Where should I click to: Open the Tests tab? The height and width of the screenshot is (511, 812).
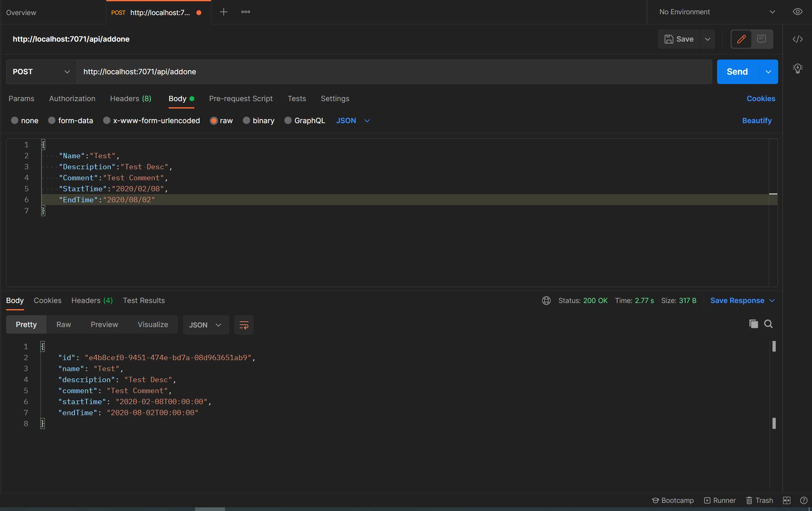click(297, 99)
